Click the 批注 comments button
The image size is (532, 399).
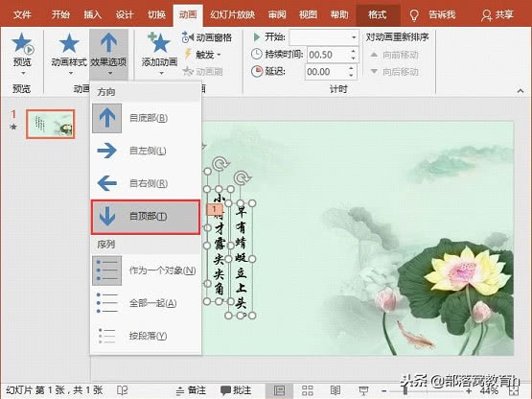(236, 390)
